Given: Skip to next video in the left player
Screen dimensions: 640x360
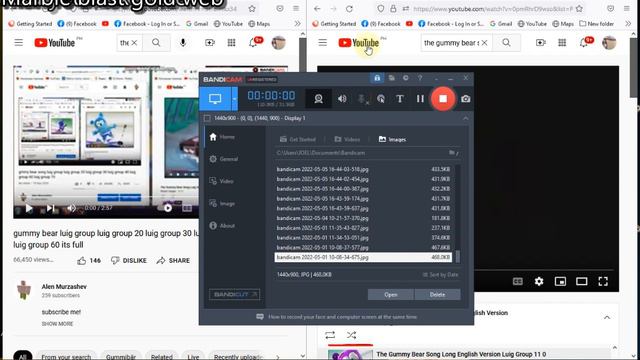Looking at the screenshot, I should 50,208.
